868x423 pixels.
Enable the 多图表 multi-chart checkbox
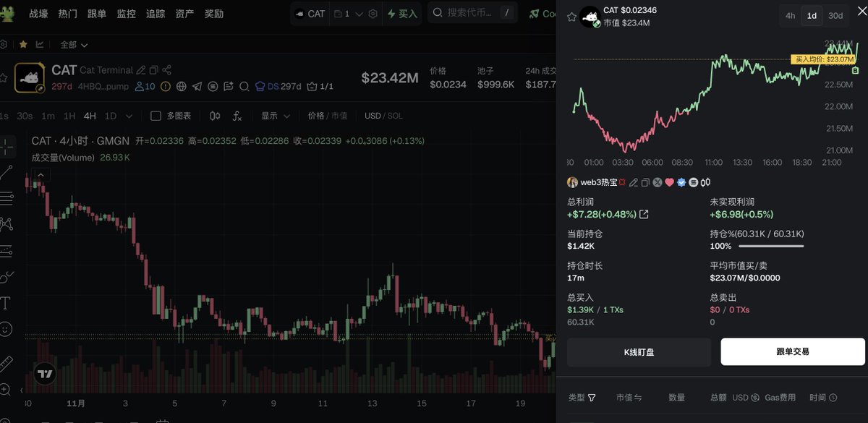point(156,116)
